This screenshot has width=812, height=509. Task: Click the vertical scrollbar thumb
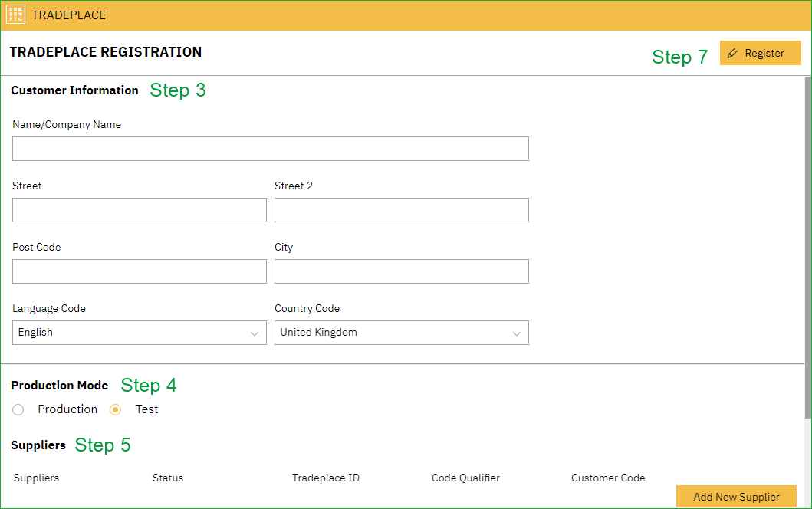pos(807,245)
